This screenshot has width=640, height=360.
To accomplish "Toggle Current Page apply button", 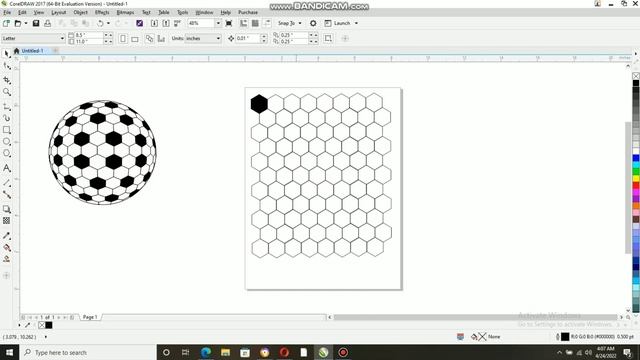I will pyautogui.click(x=161, y=38).
